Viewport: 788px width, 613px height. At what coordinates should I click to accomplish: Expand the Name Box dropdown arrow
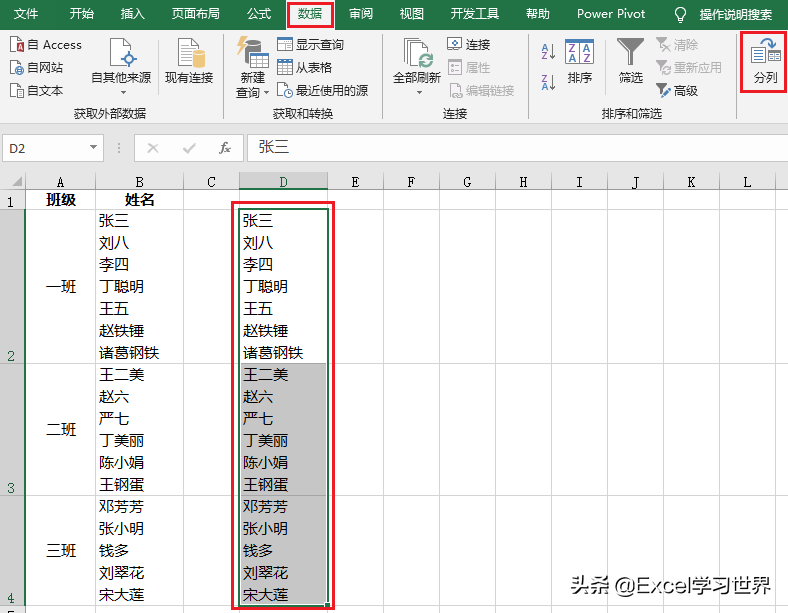(x=93, y=147)
